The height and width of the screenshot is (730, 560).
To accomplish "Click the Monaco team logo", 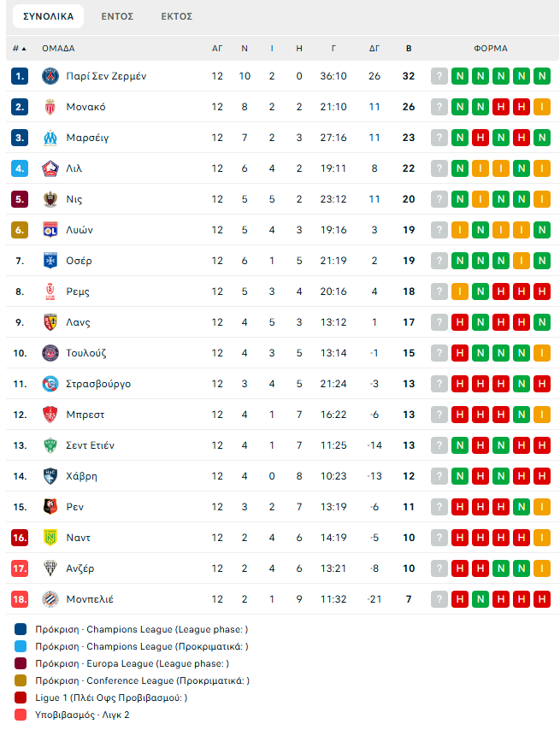I will pos(50,107).
